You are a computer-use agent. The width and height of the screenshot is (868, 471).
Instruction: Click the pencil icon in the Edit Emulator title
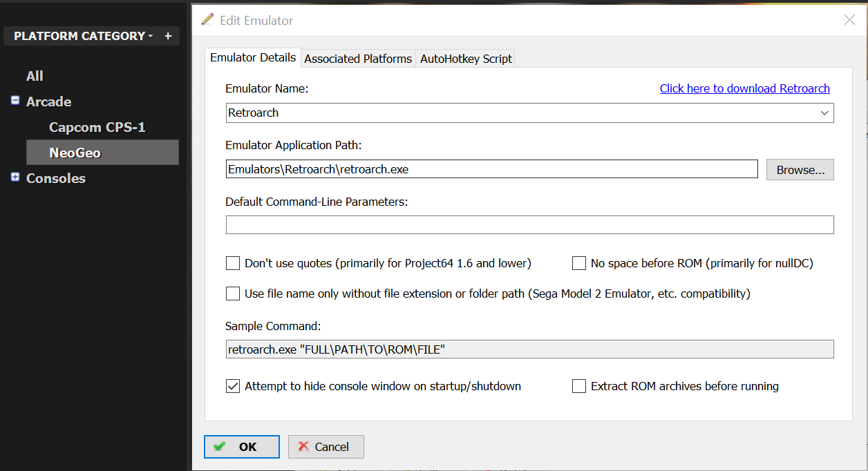[x=207, y=19]
